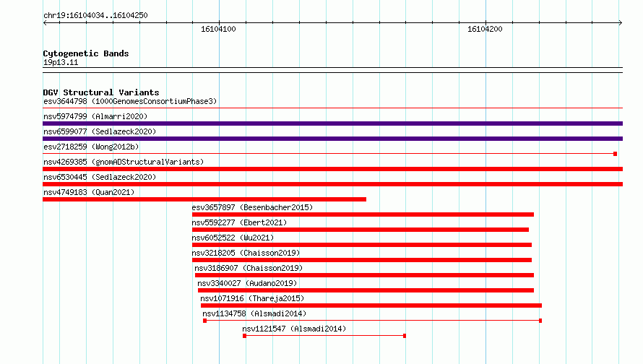Image resolution: width=643 pixels, height=364 pixels.
Task: Open the nsv4749183 (Quan2021) label
Action: tap(89, 192)
